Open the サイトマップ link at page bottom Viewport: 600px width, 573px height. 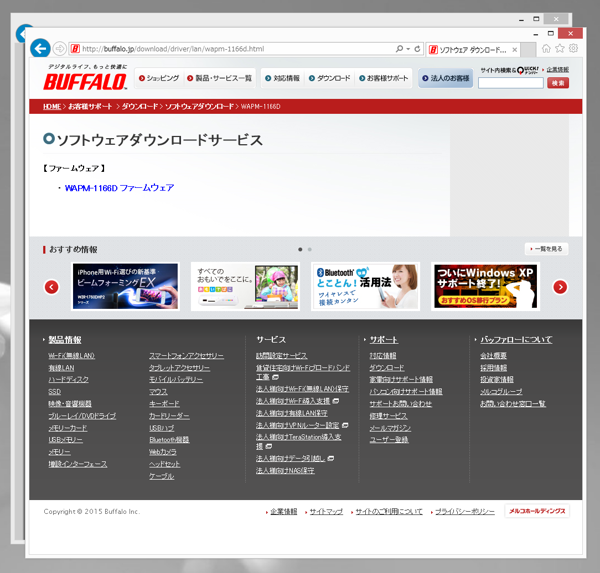click(x=326, y=511)
